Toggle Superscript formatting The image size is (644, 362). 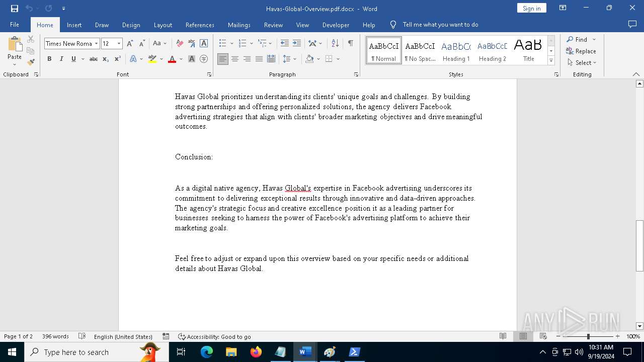tap(118, 59)
